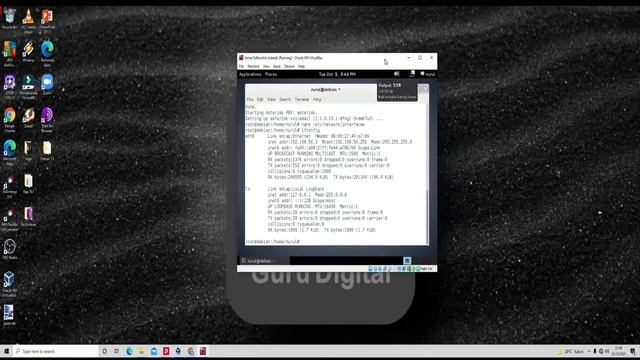Image resolution: width=640 pixels, height=360 pixels.
Task: Open Wondershare Filmora desktop shortcut
Action: coord(28,86)
